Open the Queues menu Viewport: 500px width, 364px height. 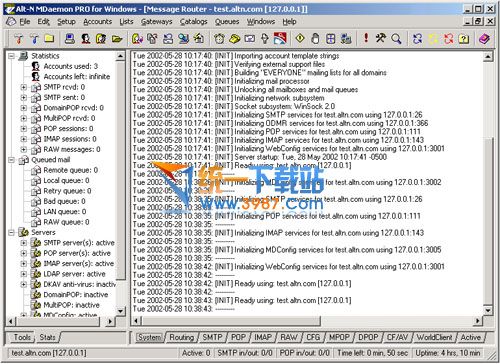click(227, 22)
